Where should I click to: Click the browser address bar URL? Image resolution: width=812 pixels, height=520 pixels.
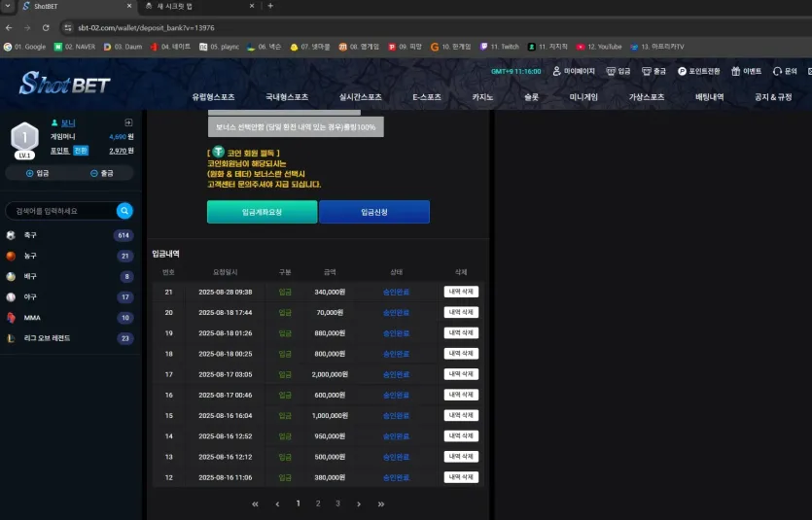click(146, 28)
